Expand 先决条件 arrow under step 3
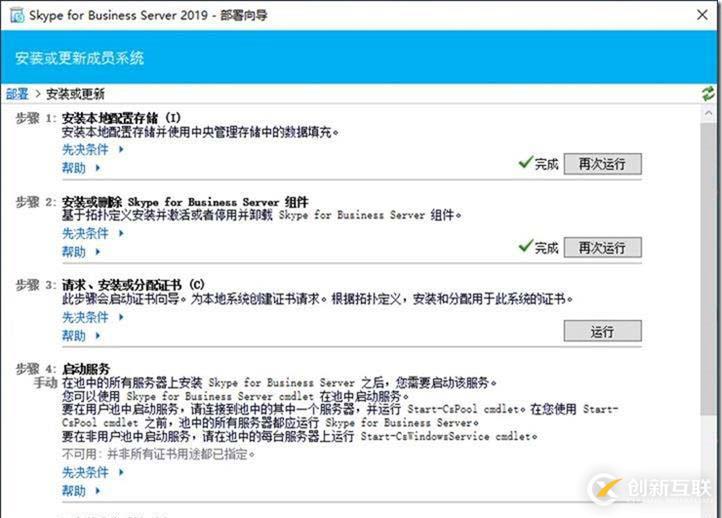 (121, 317)
